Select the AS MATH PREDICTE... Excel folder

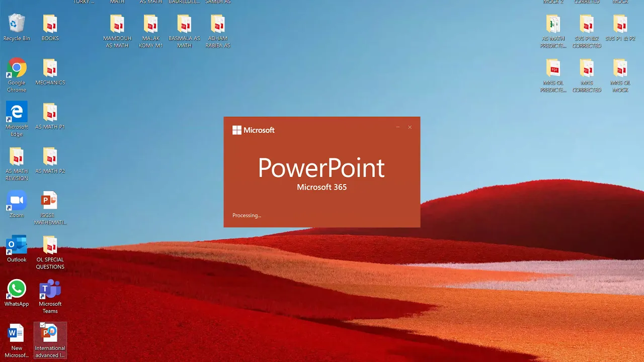(553, 32)
